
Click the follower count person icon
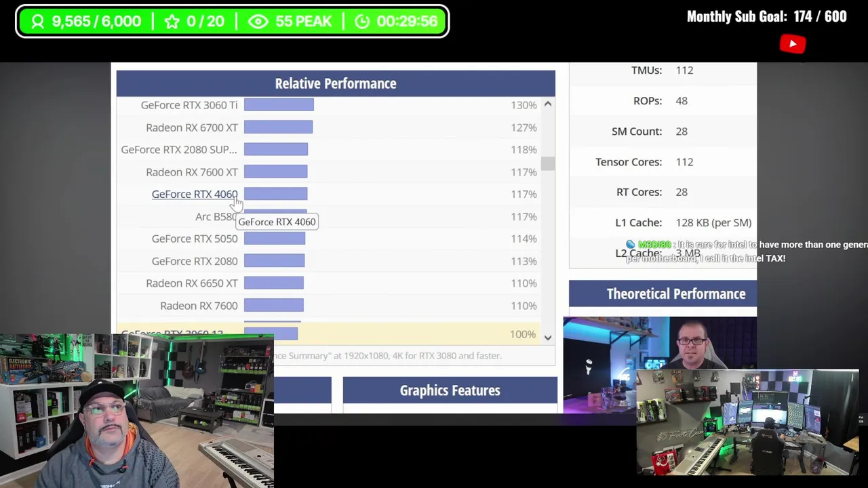[38, 22]
